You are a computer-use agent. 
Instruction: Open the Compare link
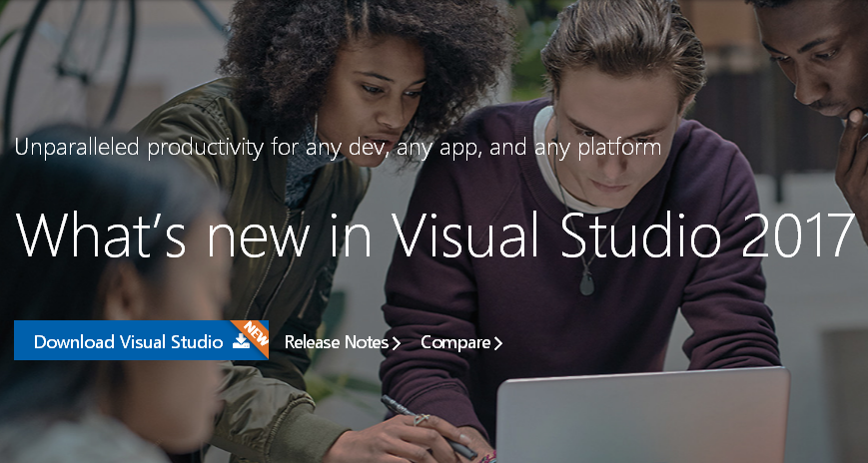point(455,342)
